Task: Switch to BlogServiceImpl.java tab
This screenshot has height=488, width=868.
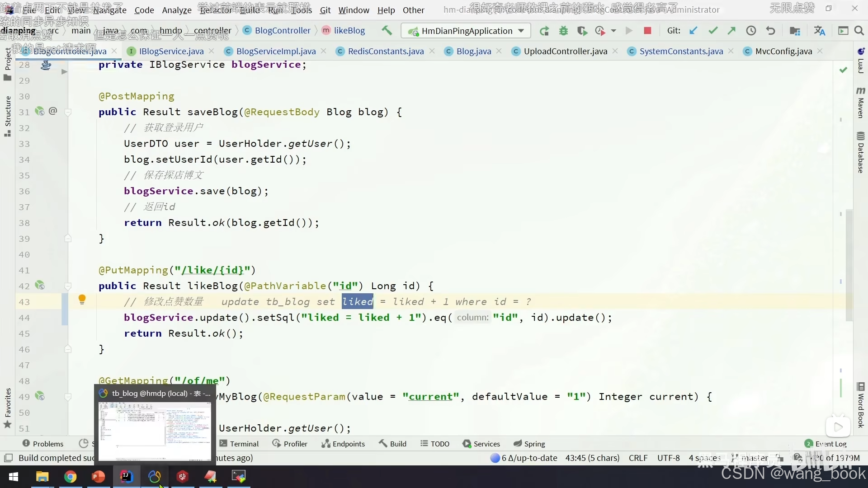Action: [x=276, y=51]
